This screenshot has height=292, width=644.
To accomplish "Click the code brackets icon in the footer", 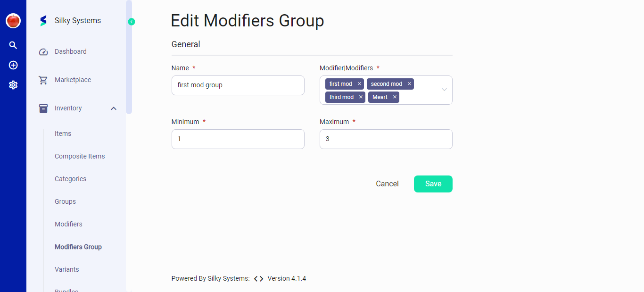I will 257,278.
